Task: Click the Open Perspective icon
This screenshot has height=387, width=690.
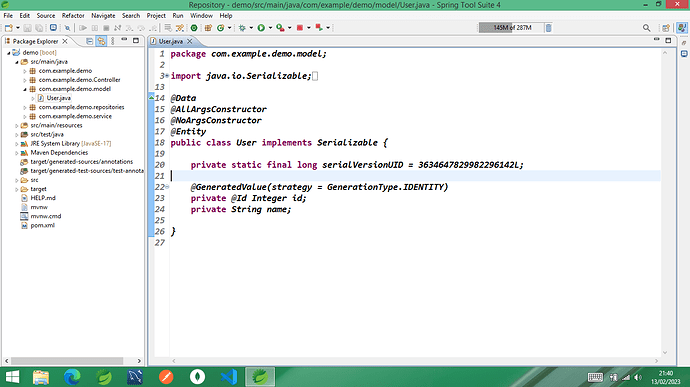Action: click(x=666, y=28)
